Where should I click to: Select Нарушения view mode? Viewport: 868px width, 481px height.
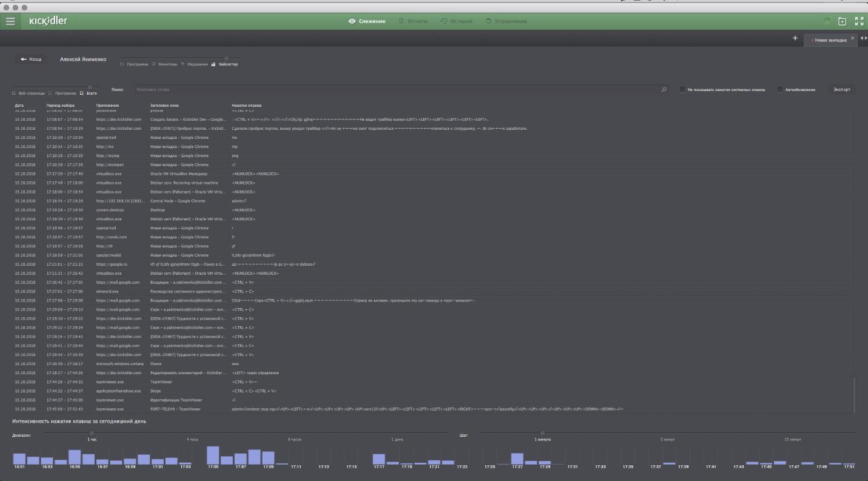point(195,64)
